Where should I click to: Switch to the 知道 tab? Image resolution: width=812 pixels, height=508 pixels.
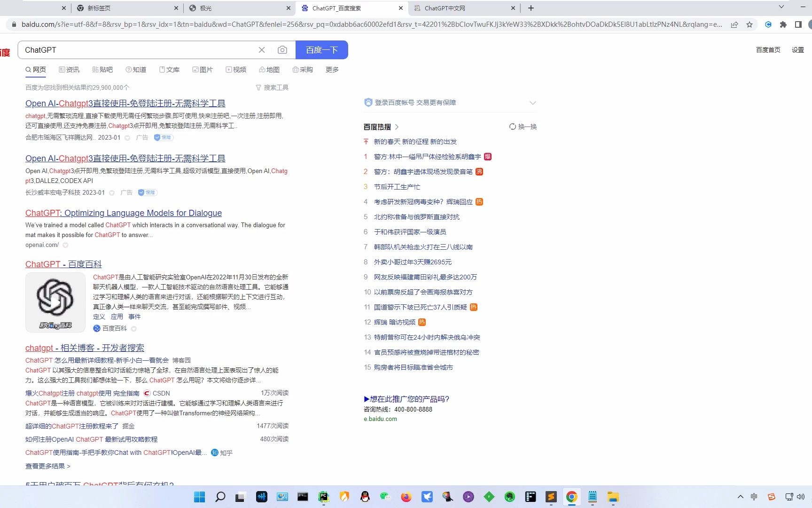136,70
